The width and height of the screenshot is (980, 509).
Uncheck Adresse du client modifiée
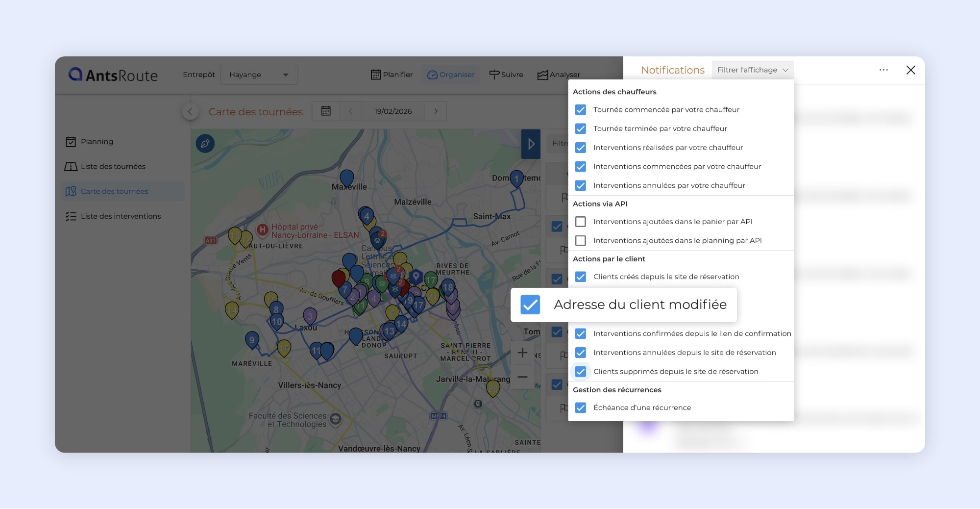(x=530, y=305)
